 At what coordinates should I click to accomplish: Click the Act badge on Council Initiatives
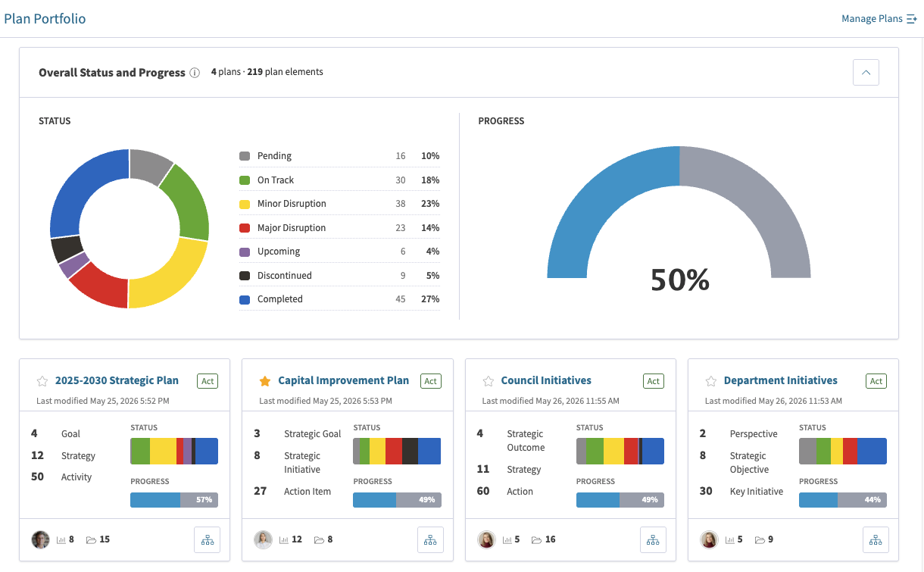pyautogui.click(x=653, y=381)
